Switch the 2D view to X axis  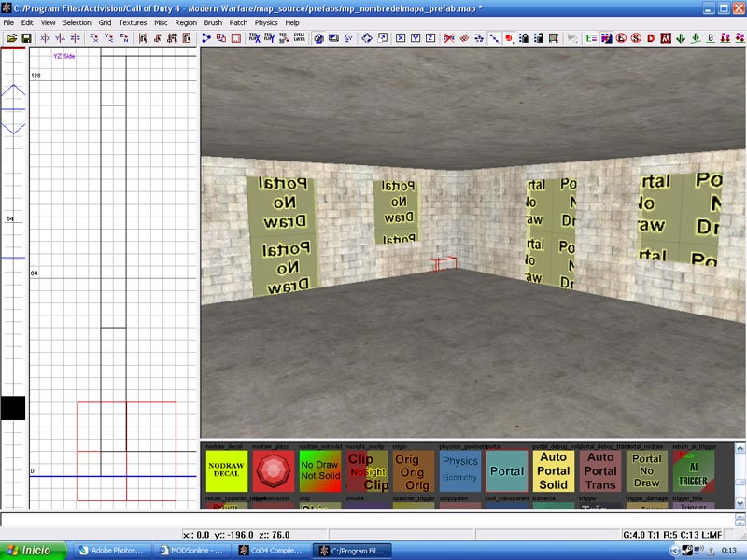(x=401, y=38)
